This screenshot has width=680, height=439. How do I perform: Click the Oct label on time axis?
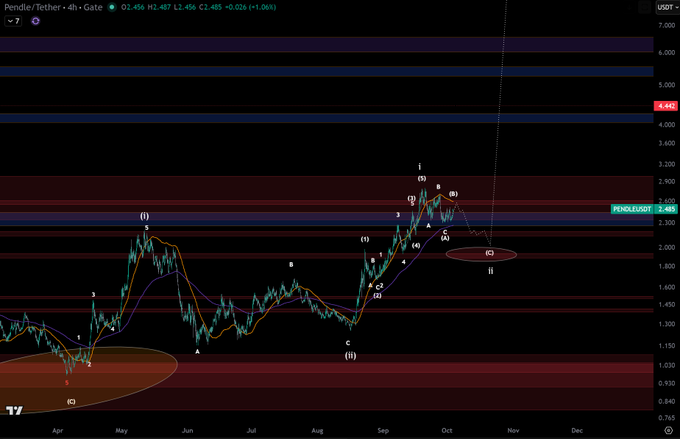pyautogui.click(x=447, y=430)
